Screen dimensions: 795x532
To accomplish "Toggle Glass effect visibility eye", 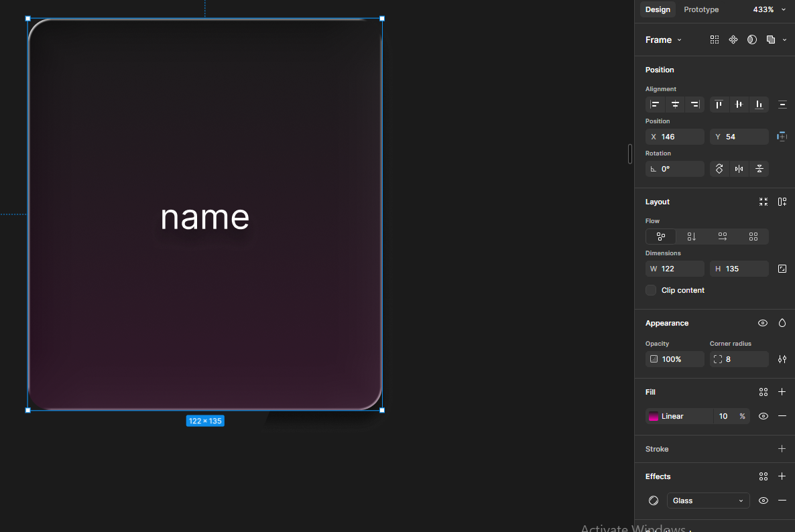I will [763, 501].
